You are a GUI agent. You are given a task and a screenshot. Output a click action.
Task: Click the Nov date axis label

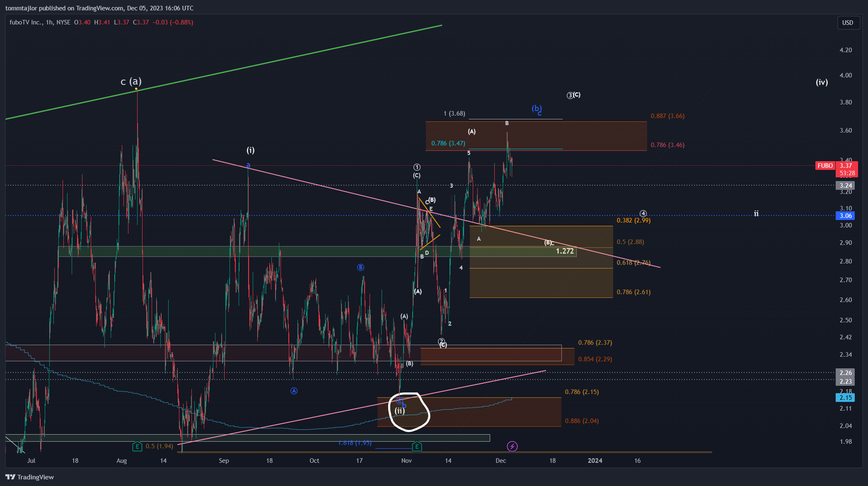click(406, 461)
